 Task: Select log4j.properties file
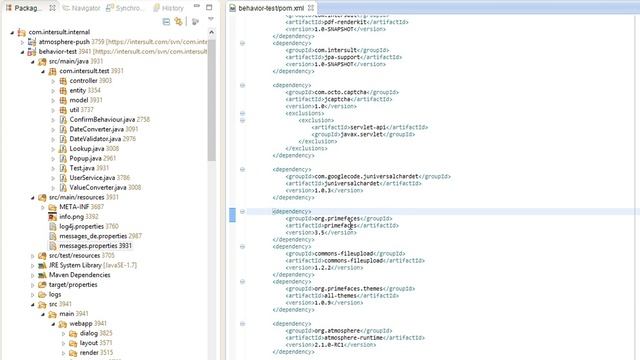(x=84, y=227)
